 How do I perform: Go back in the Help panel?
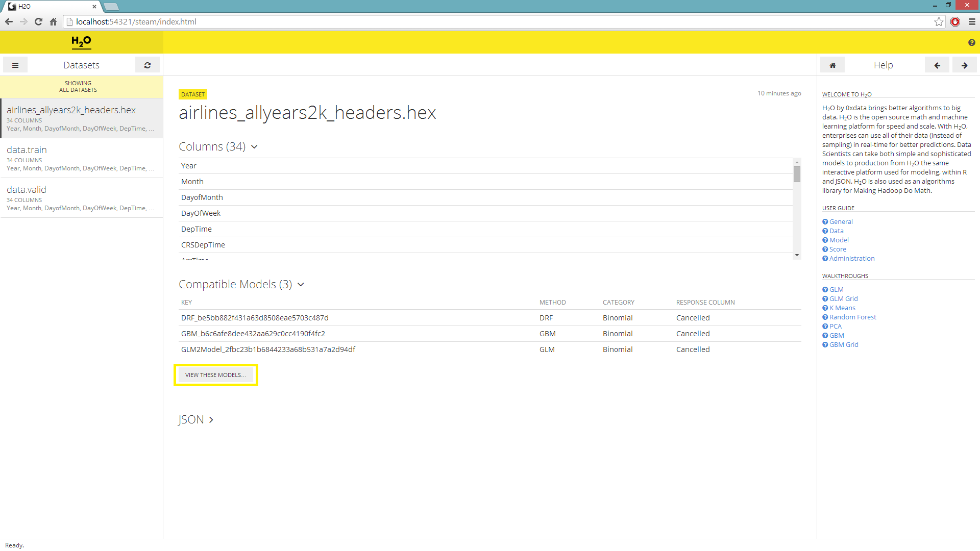937,65
